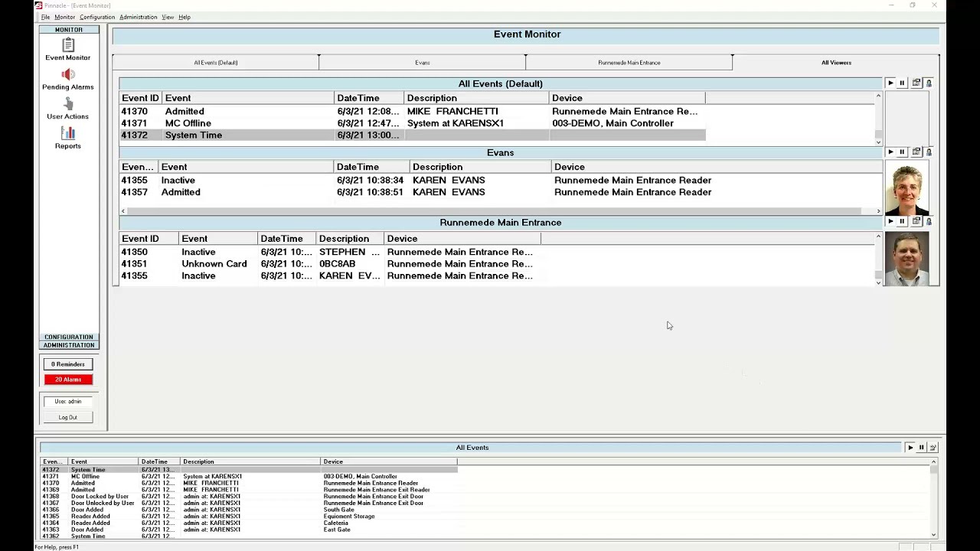Open the File menu
Image resolution: width=980 pixels, height=551 pixels.
46,17
